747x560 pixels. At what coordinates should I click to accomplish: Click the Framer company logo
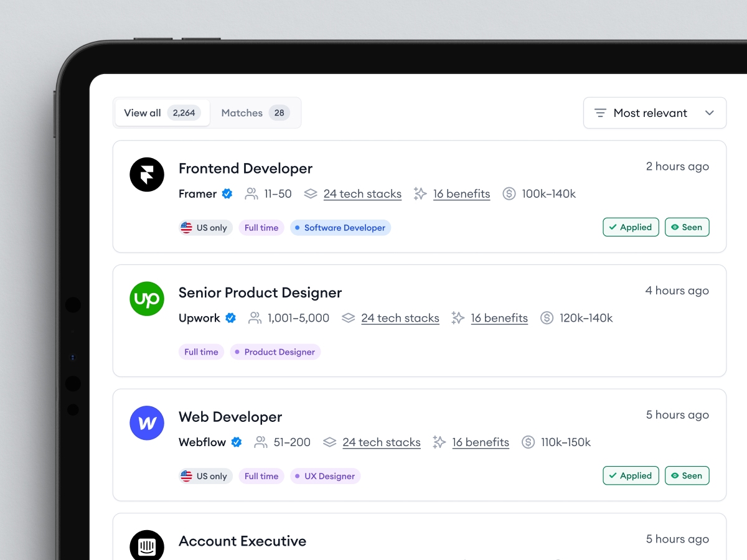(x=147, y=174)
